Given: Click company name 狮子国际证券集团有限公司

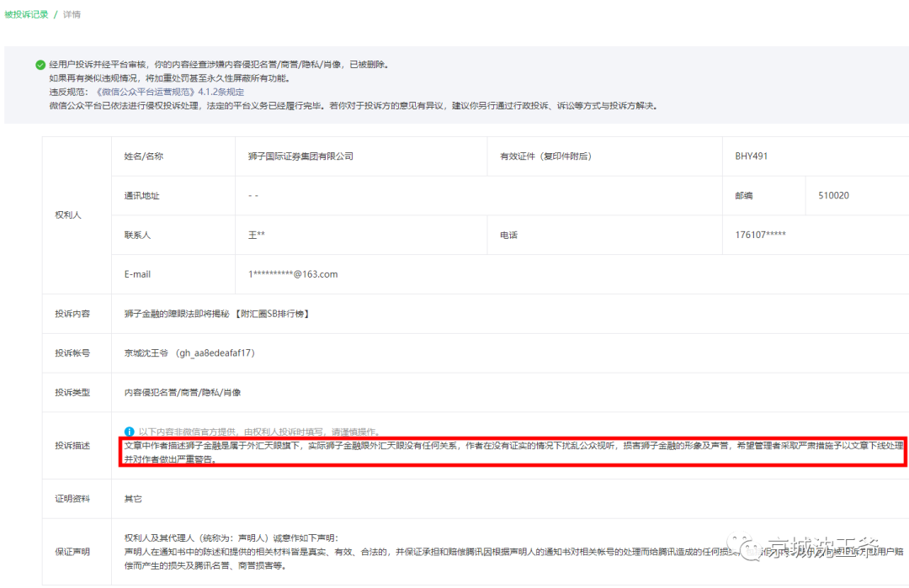Looking at the screenshot, I should [x=300, y=156].
